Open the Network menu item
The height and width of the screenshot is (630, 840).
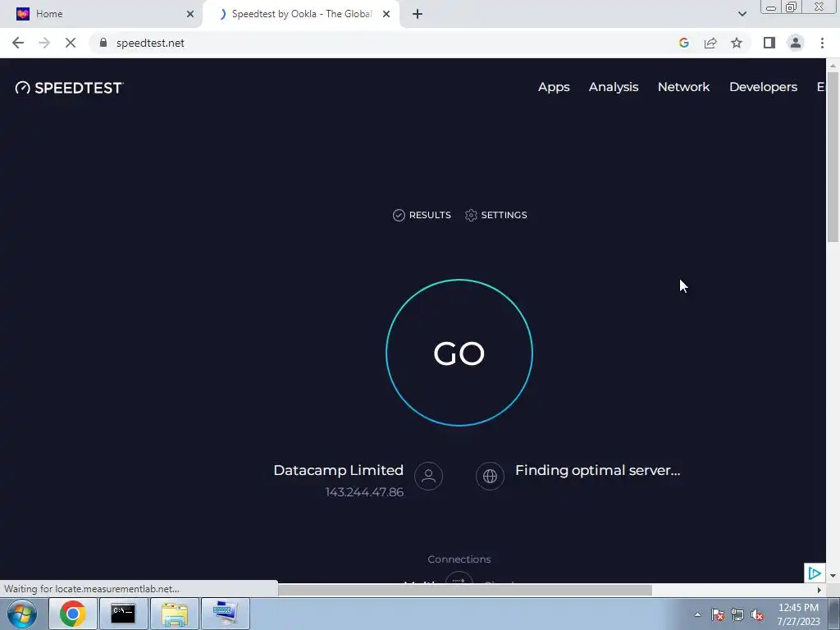pyautogui.click(x=683, y=87)
